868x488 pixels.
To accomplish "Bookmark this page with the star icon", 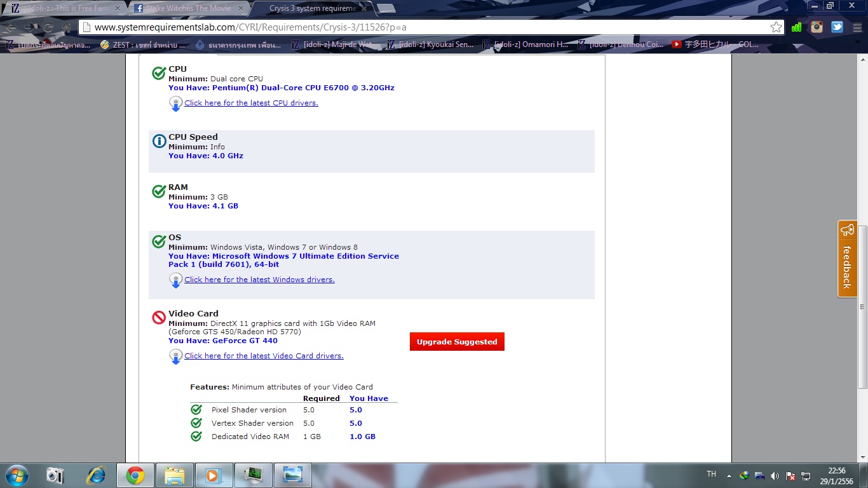I will point(776,27).
